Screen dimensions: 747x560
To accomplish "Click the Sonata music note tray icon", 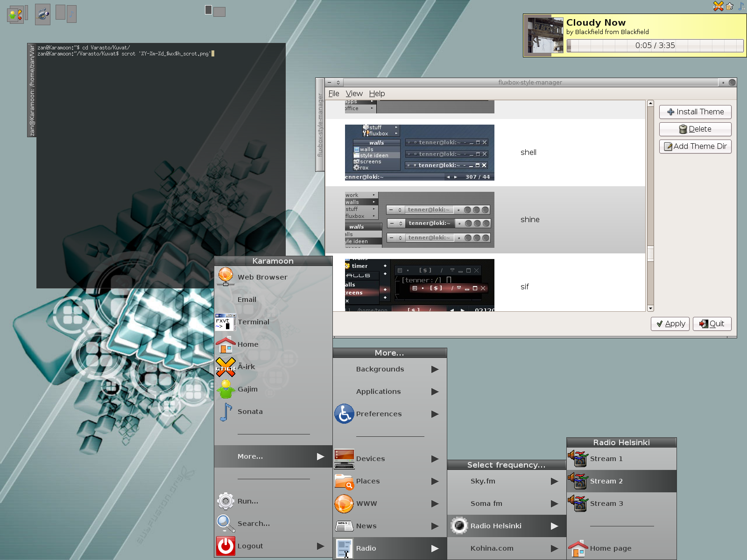I will tap(742, 7).
